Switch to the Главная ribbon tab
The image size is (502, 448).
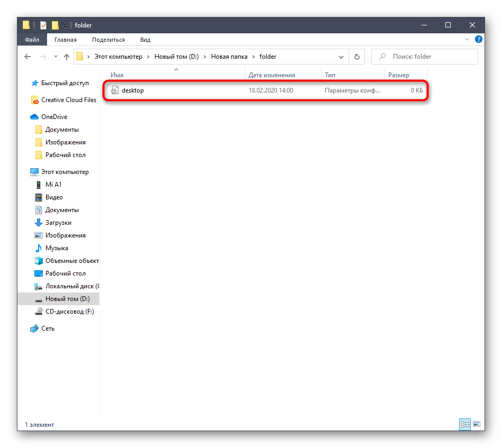pyautogui.click(x=65, y=40)
